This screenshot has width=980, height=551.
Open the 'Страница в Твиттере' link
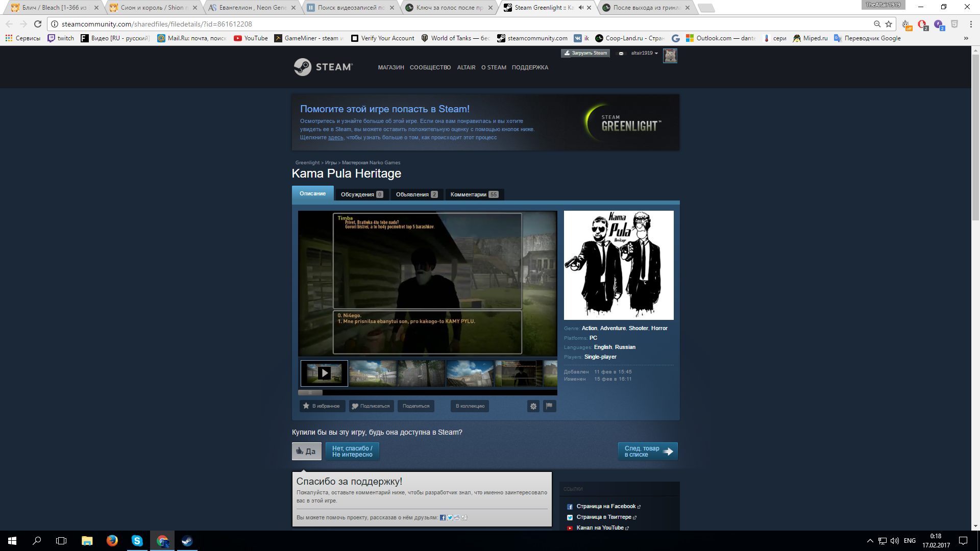[604, 517]
